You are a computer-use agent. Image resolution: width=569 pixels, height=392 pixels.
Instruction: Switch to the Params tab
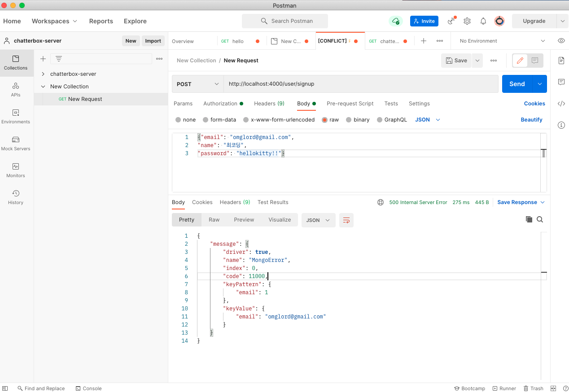click(183, 104)
